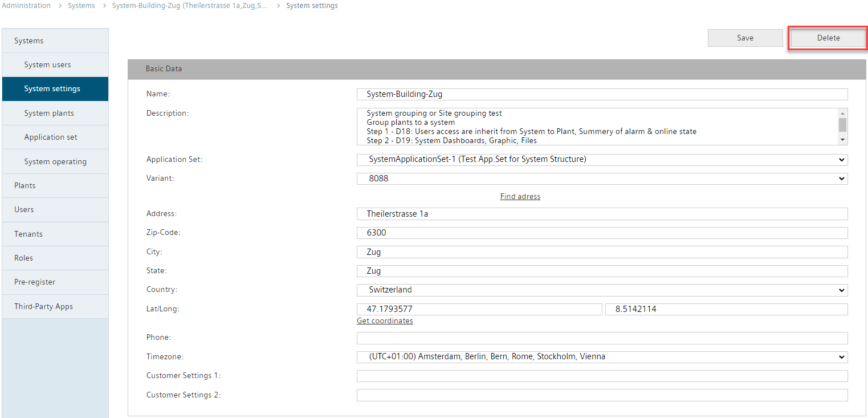Viewport: 868px width, 418px height.
Task: Click the Find adress link
Action: [520, 197]
